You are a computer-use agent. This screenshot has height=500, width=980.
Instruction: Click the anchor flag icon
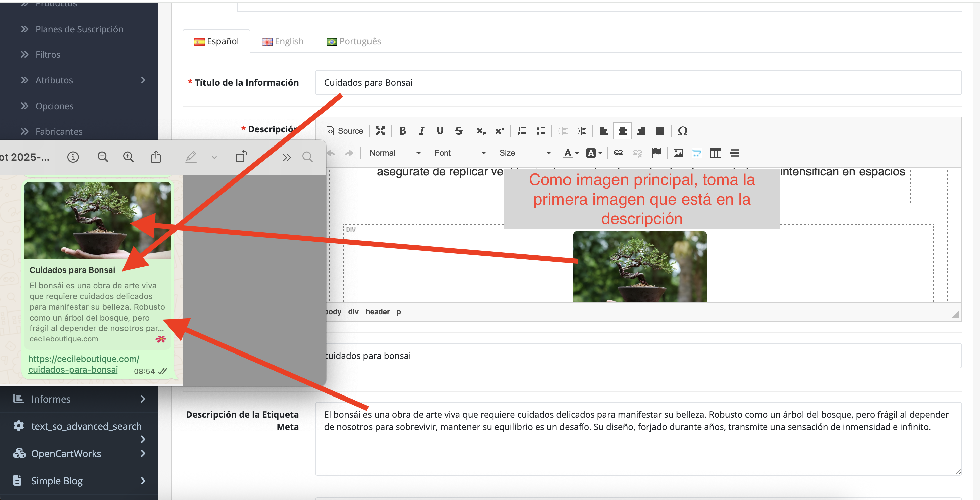(x=656, y=153)
